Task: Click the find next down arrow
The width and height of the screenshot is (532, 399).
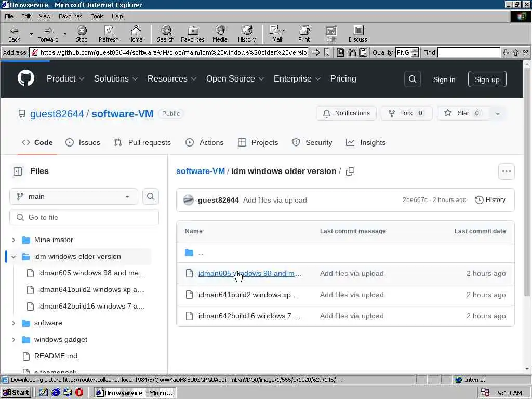Action: coord(506,52)
